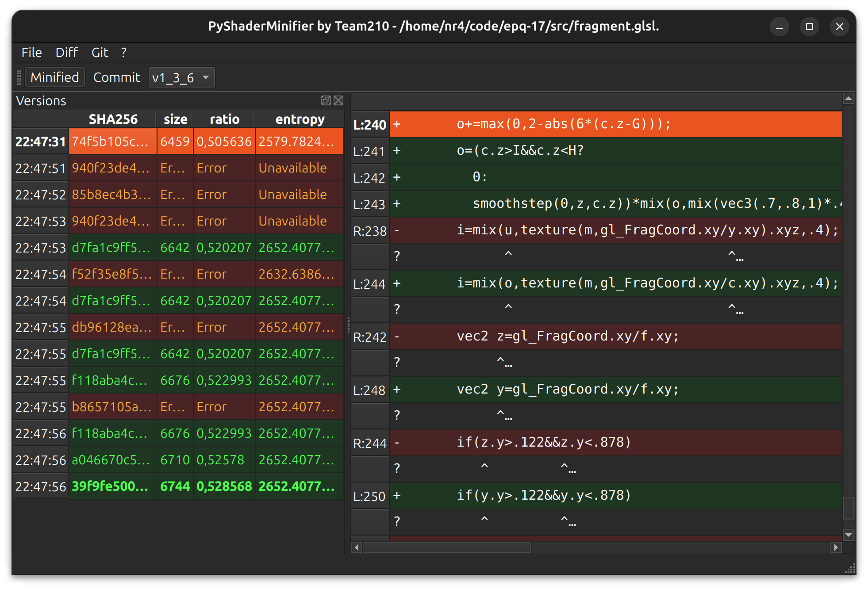Image resolution: width=868 pixels, height=589 pixels.
Task: Open the Diff menu
Action: pos(67,53)
